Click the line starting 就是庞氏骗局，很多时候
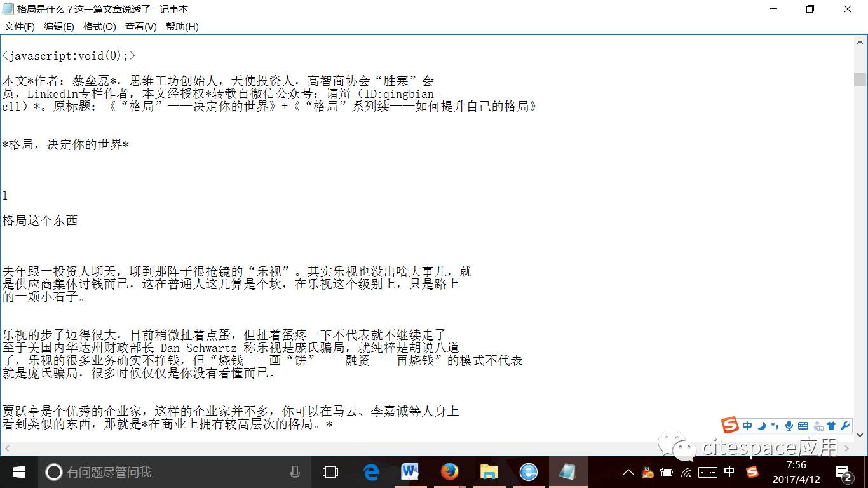Image resolution: width=868 pixels, height=488 pixels. pos(140,374)
